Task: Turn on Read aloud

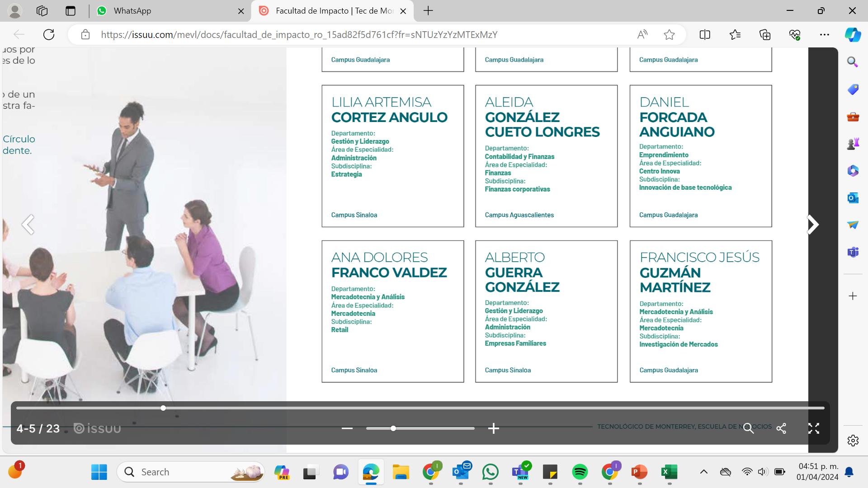Action: click(642, 35)
